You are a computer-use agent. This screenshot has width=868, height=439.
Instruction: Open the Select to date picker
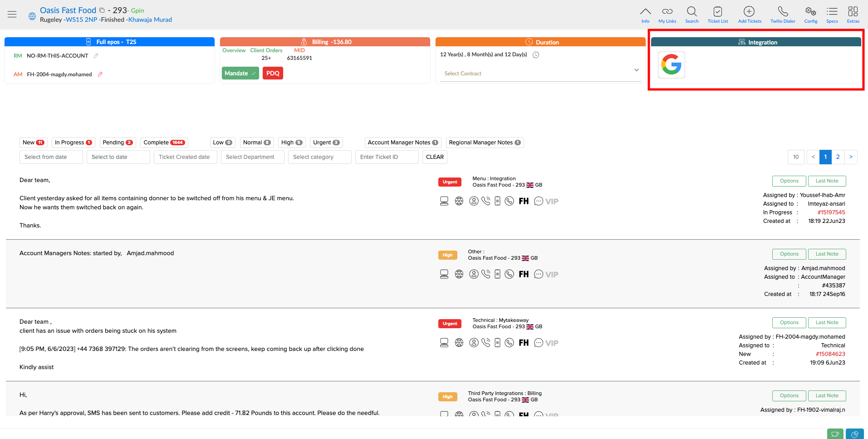[x=118, y=157]
